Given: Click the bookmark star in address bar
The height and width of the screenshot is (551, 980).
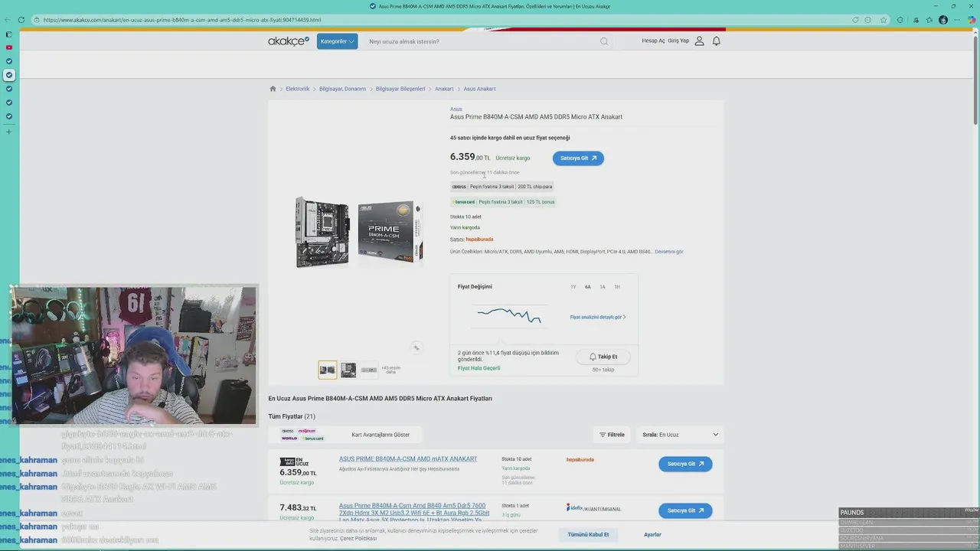Looking at the screenshot, I should coord(884,20).
